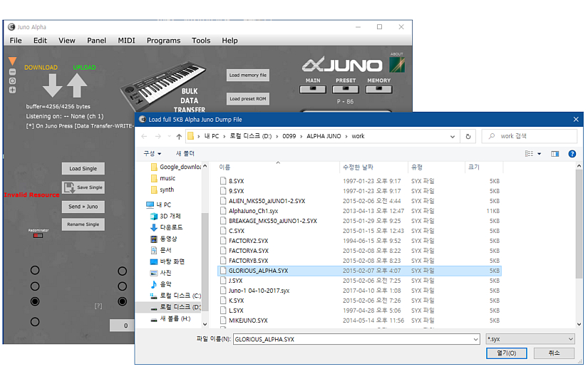Expand the file name combo box arrow
Image resolution: width=588 pixels, height=369 pixels.
(475, 339)
